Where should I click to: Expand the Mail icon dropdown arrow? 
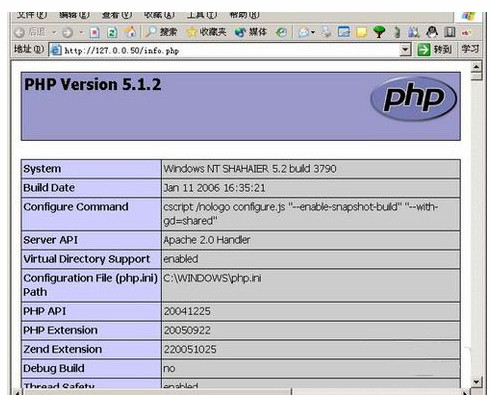313,32
